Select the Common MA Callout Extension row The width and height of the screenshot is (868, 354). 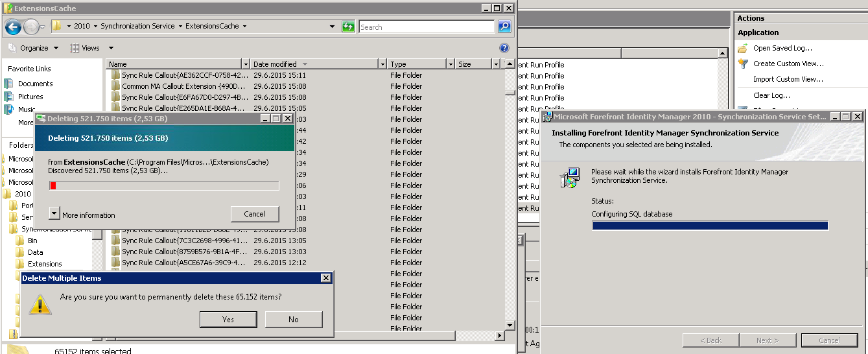[x=305, y=86]
